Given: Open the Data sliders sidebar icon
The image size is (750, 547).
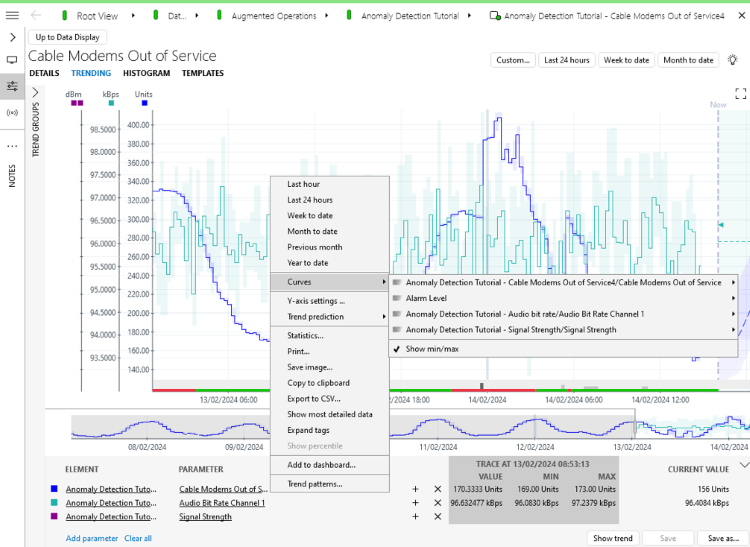Looking at the screenshot, I should (x=12, y=86).
